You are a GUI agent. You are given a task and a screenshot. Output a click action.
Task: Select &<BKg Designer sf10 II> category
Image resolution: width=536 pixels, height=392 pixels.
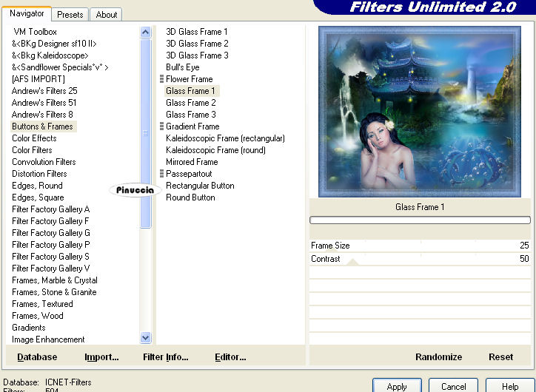[x=54, y=44]
